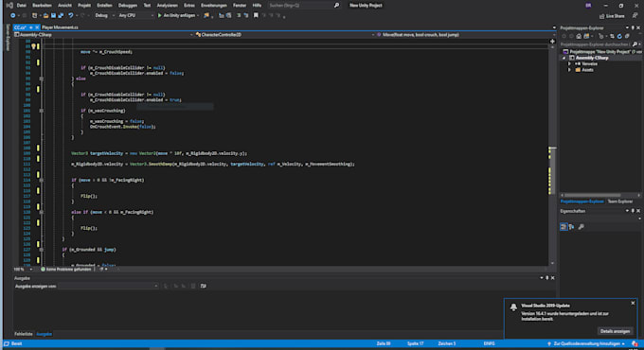The height and width of the screenshot is (350, 644).
Task: Switch to the Team Explorer tab
Action: [619, 201]
